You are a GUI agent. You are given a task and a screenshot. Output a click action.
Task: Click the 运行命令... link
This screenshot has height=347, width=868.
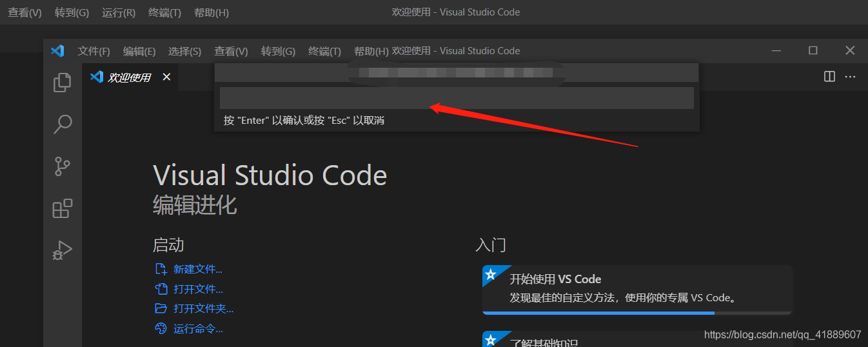pyautogui.click(x=198, y=328)
